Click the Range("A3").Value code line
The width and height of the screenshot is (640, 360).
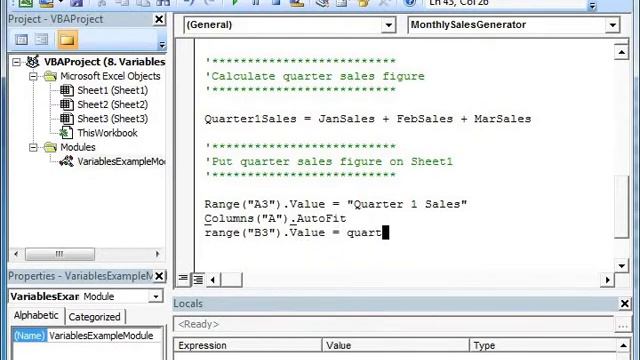336,204
